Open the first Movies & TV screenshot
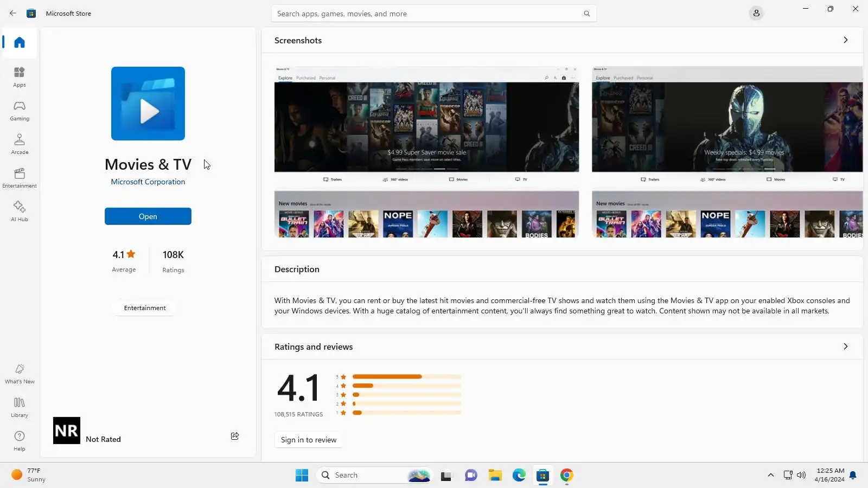 tap(426, 152)
